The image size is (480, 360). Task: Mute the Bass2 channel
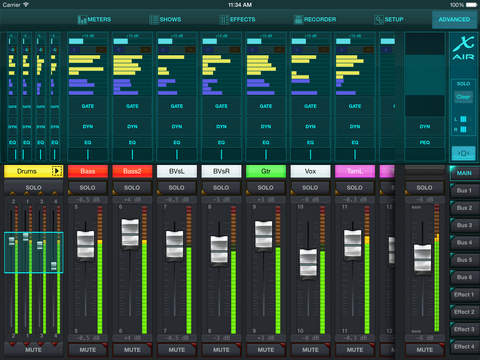[x=132, y=350]
